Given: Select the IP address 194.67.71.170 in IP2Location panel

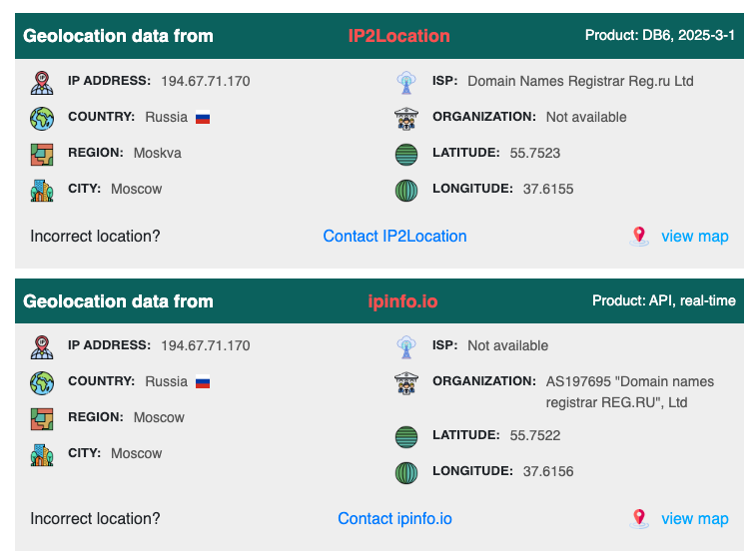Looking at the screenshot, I should click(206, 81).
